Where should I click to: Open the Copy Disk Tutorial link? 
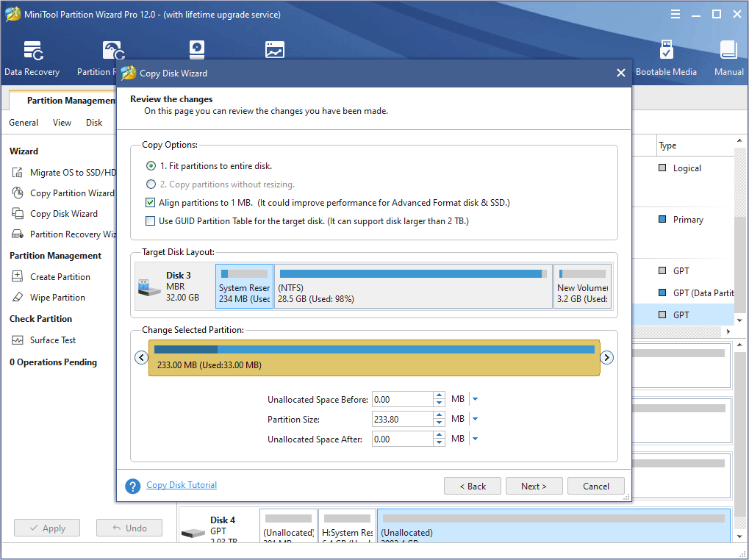coord(182,485)
